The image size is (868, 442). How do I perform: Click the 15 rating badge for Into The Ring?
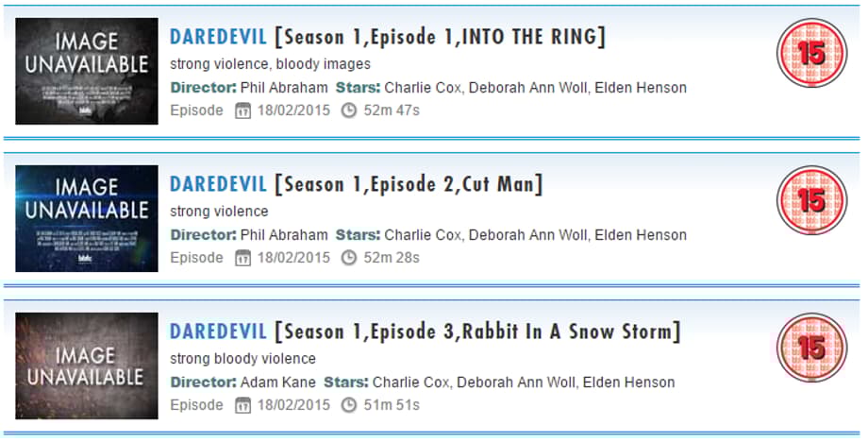tap(811, 54)
